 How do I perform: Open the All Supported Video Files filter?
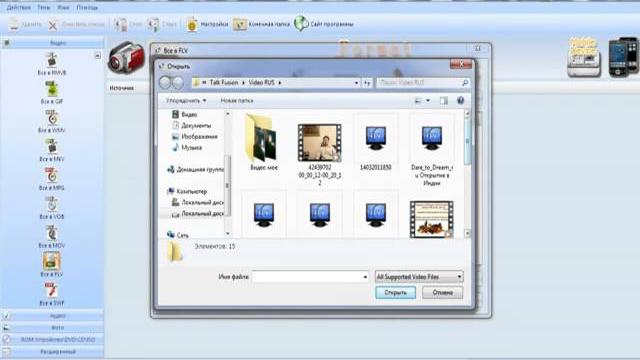tap(419, 277)
